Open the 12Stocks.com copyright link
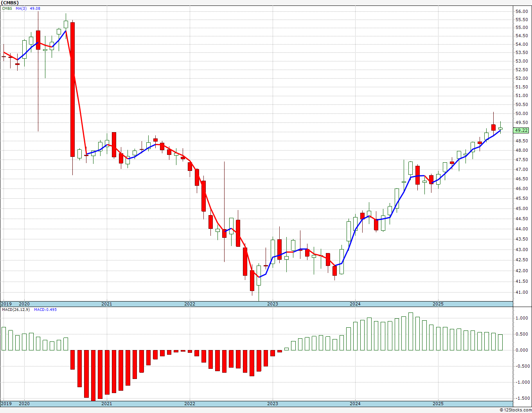Screen dimensions: 532x413 coord(516,410)
